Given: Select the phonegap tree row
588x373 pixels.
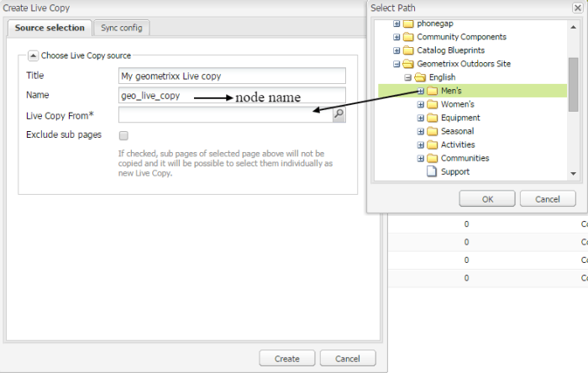Looking at the screenshot, I should [x=472, y=24].
